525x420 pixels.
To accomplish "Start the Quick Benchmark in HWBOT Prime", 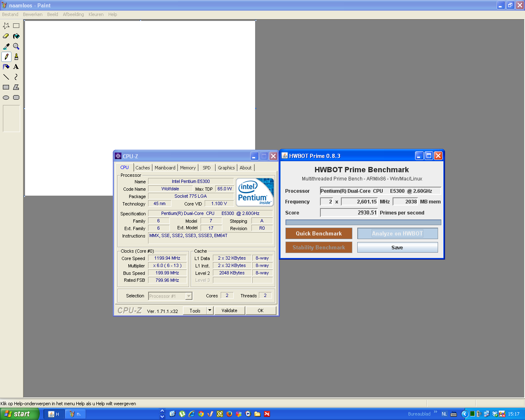I will 319,233.
